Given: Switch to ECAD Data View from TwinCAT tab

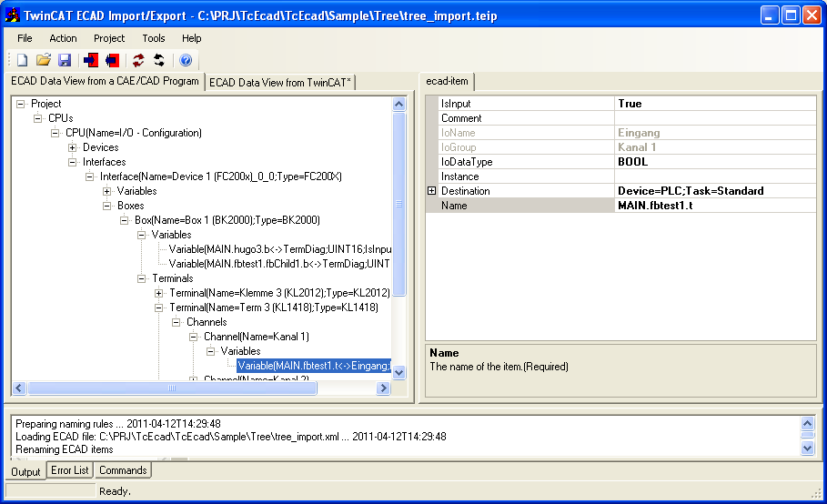Looking at the screenshot, I should (280, 82).
